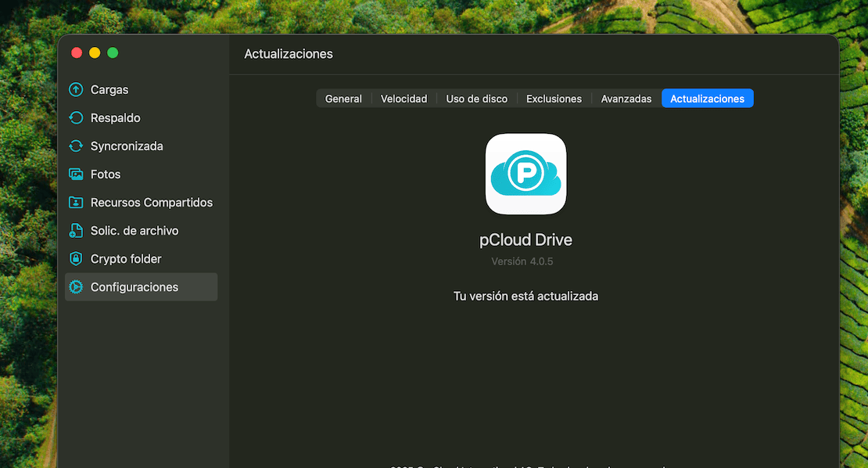Go to the Exclusiones tab
The width and height of the screenshot is (868, 468).
pos(554,99)
